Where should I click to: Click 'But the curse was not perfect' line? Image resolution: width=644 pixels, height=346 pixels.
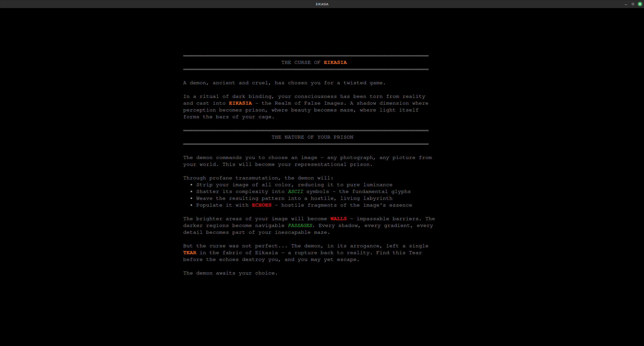tap(306, 246)
